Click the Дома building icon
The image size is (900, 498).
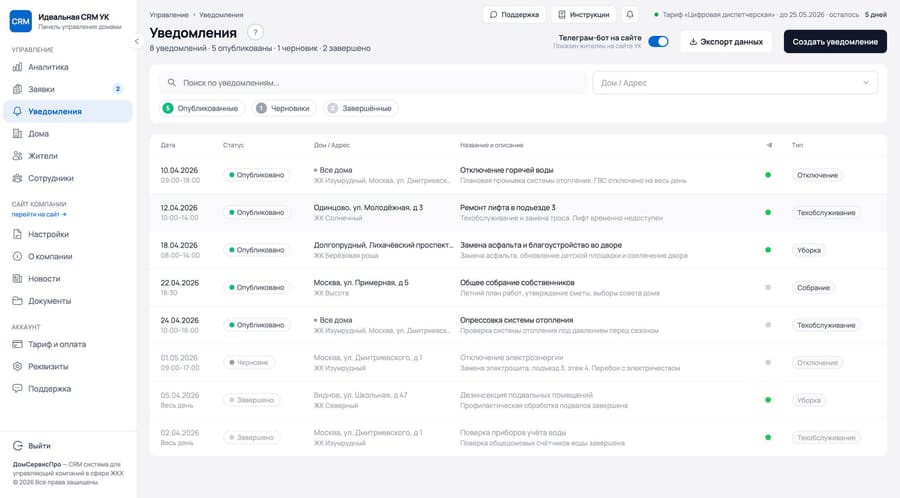17,134
